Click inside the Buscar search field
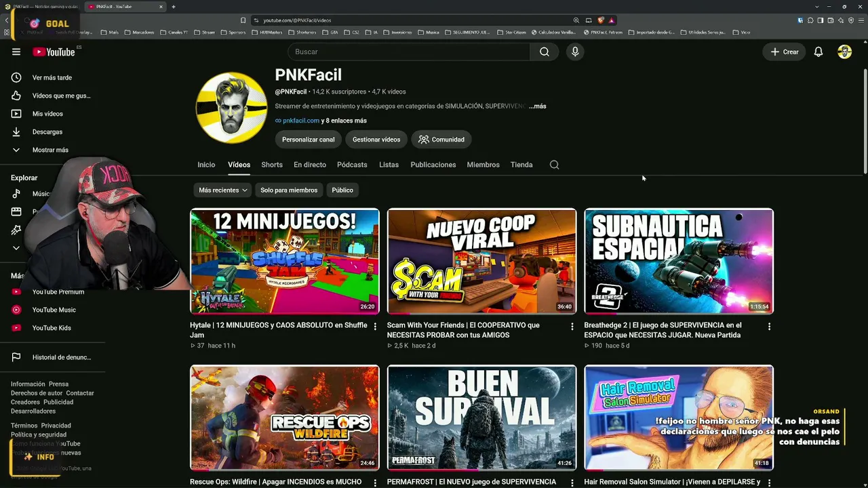 point(409,52)
